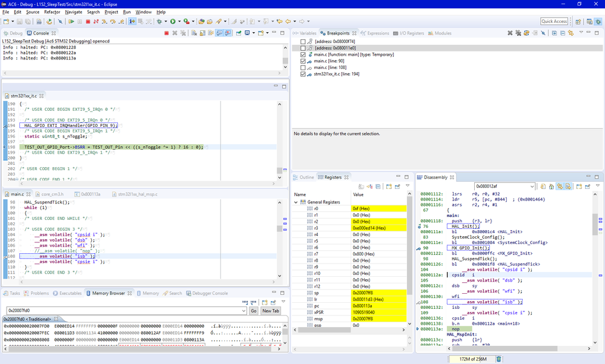The height and width of the screenshot is (364, 605).
Task: Open the Refactor menu
Action: (52, 12)
